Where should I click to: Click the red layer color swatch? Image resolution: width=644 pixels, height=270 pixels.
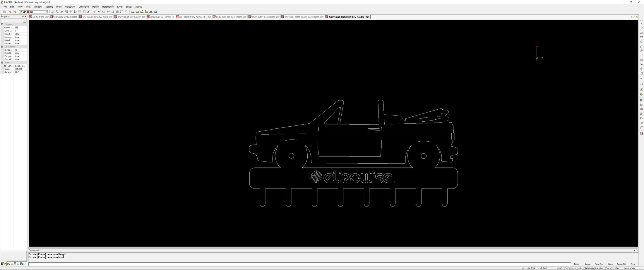pos(28,12)
